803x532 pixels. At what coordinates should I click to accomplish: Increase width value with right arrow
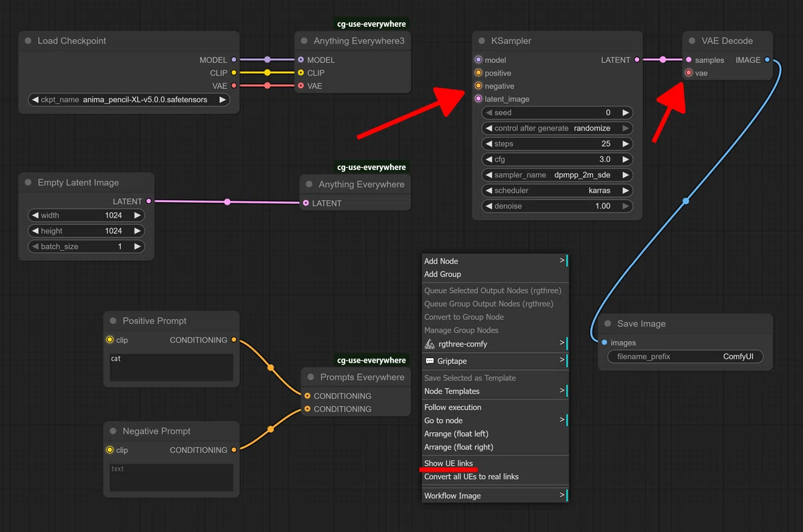click(x=137, y=215)
